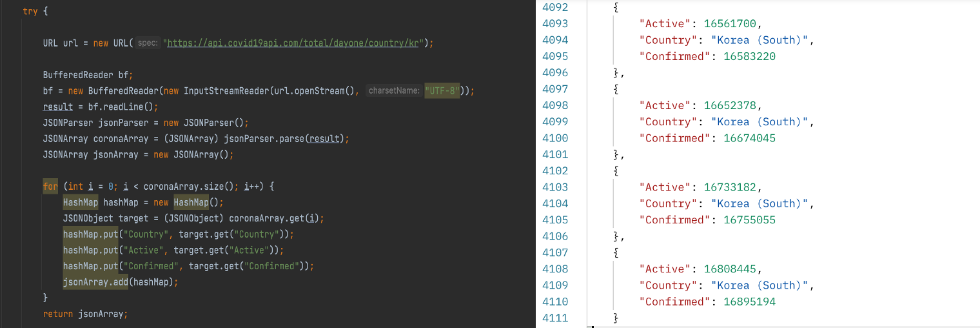Click line number 4092 in JSON viewer
980x328 pixels.
555,8
